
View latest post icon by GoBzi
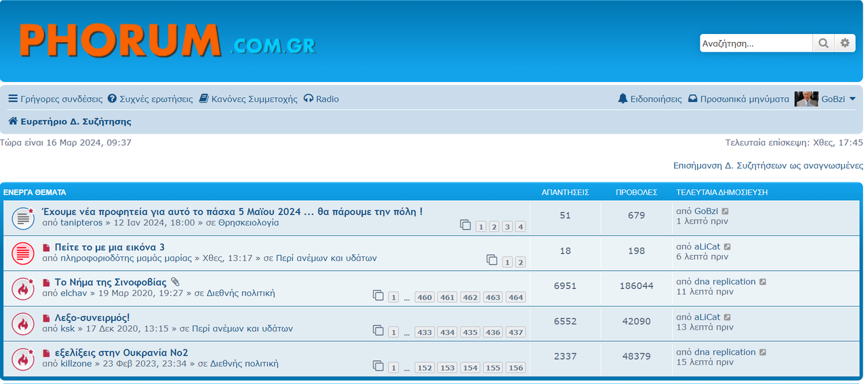tap(725, 212)
